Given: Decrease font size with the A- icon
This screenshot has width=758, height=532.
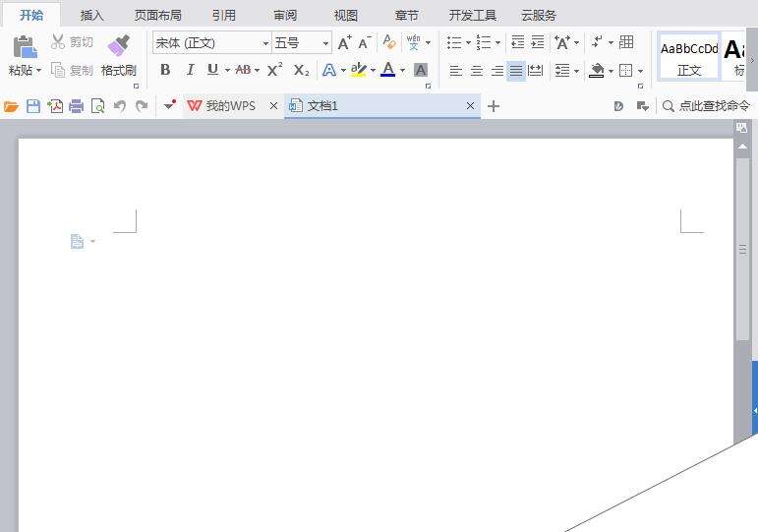Looking at the screenshot, I should click(x=365, y=42).
